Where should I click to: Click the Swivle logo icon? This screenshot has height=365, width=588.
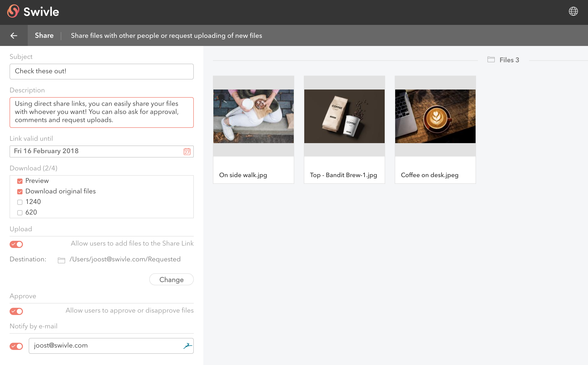pos(13,11)
